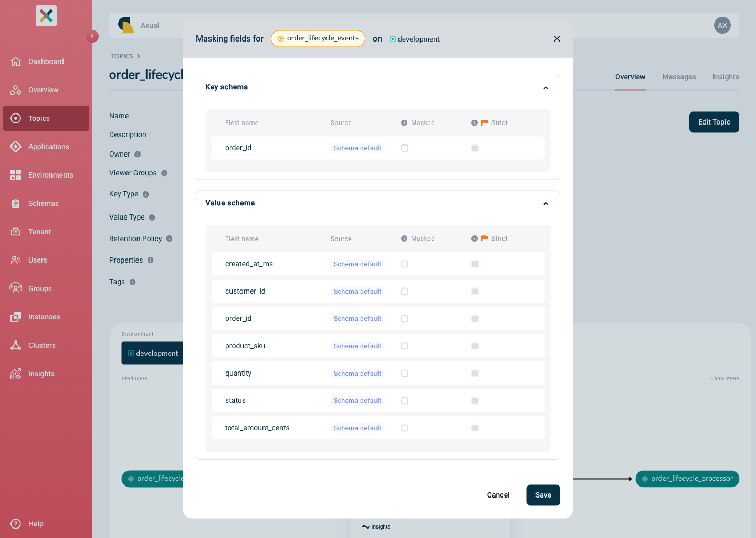Toggle Masked checkbox for total_amount_cents
The image size is (756, 538).
pos(405,428)
